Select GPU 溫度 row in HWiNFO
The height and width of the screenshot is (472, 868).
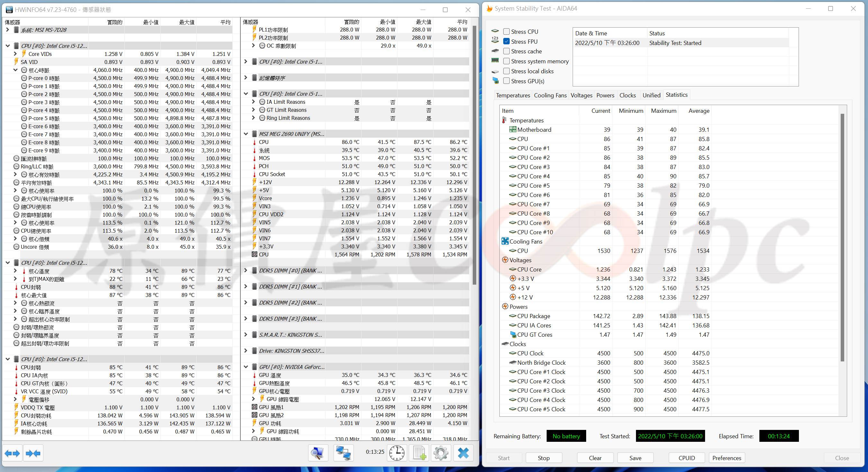(355, 375)
